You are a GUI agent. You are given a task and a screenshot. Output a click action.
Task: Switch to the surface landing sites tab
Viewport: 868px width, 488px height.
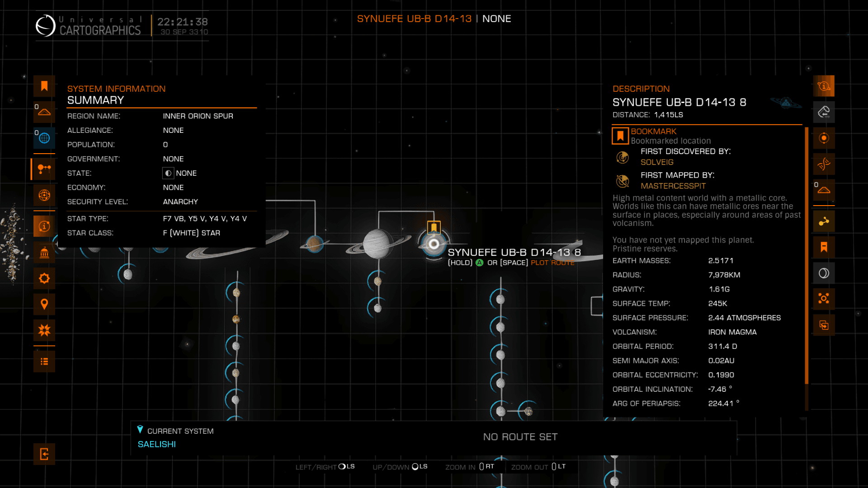click(824, 190)
